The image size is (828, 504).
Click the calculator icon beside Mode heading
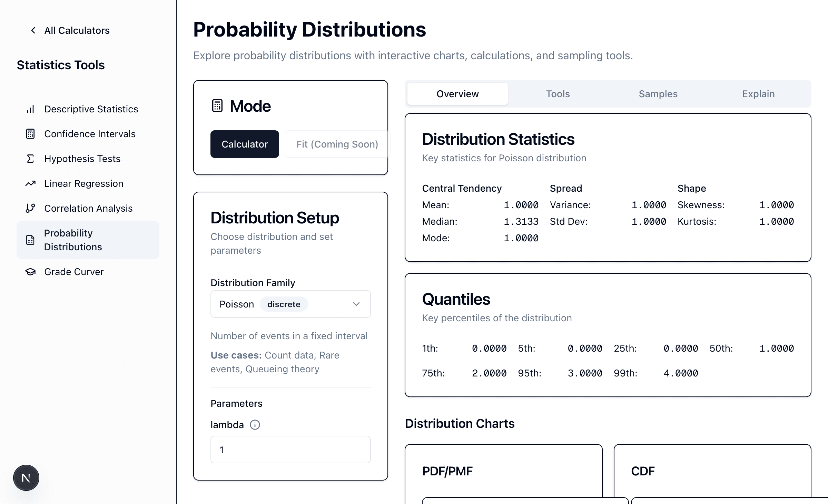217,106
